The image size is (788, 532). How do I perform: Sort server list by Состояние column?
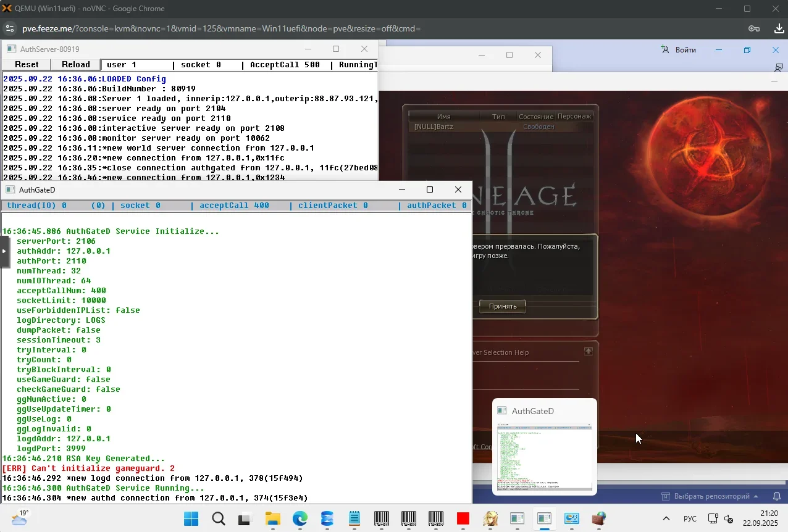(x=536, y=117)
